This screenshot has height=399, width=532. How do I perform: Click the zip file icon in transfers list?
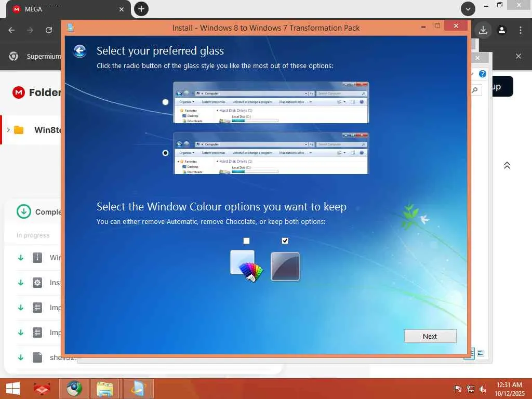37,258
